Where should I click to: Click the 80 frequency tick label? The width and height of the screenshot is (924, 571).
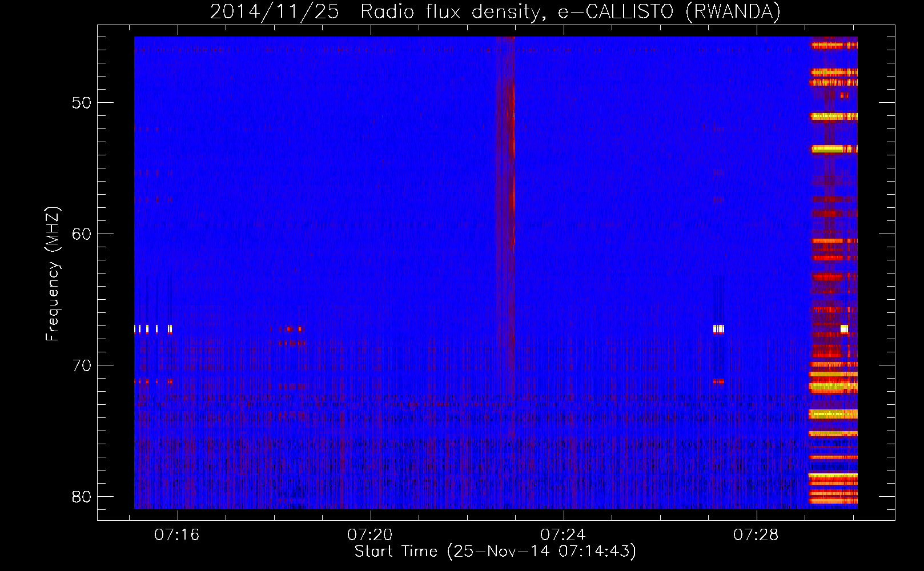click(x=82, y=497)
